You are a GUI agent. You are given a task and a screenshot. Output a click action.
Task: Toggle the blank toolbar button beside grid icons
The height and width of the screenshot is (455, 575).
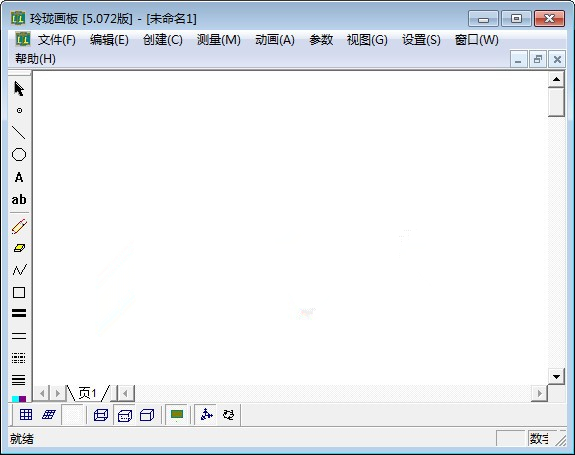click(72, 415)
